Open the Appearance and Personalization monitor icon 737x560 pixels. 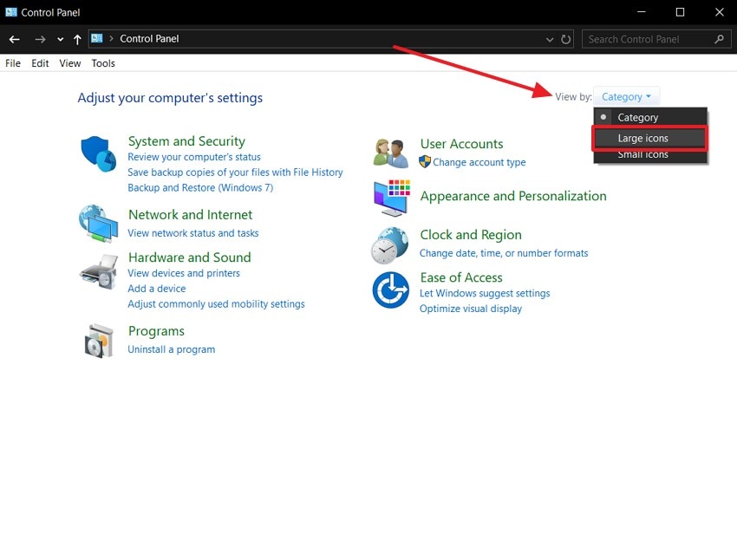click(x=392, y=198)
